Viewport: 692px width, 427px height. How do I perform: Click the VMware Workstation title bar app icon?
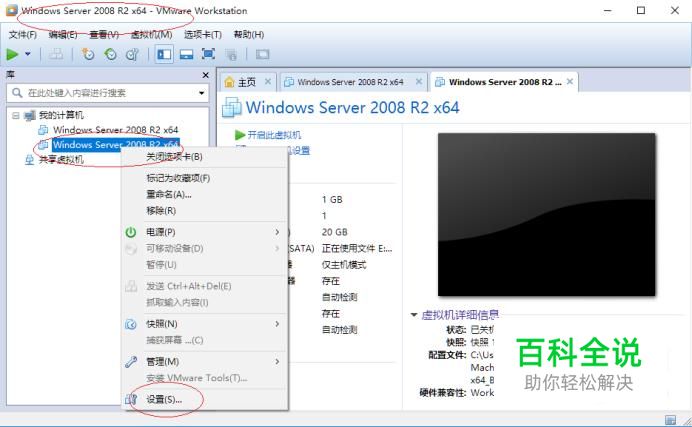(x=11, y=10)
